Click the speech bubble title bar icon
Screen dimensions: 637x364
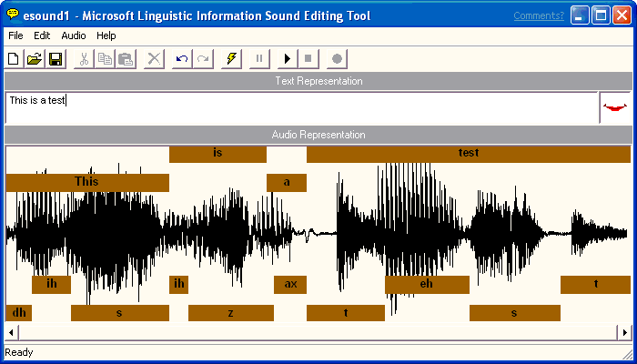(13, 15)
